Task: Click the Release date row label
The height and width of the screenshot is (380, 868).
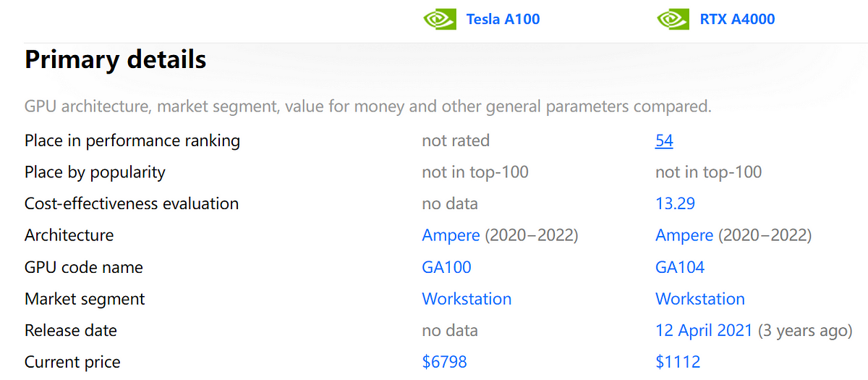Action: click(x=71, y=331)
